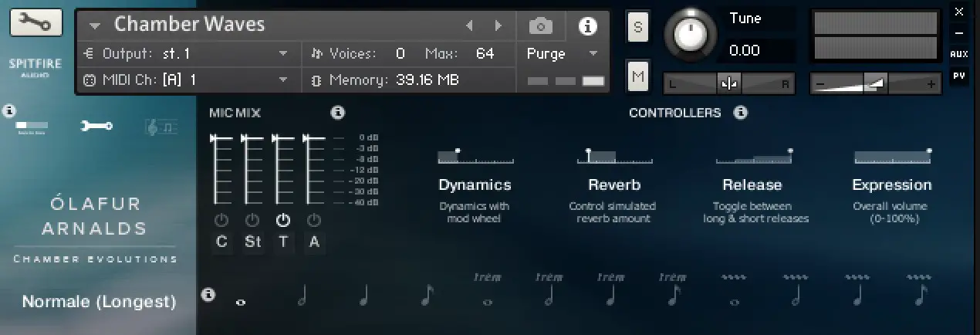980x335 pixels.
Task: Select the trill whole note articulation
Action: (734, 291)
